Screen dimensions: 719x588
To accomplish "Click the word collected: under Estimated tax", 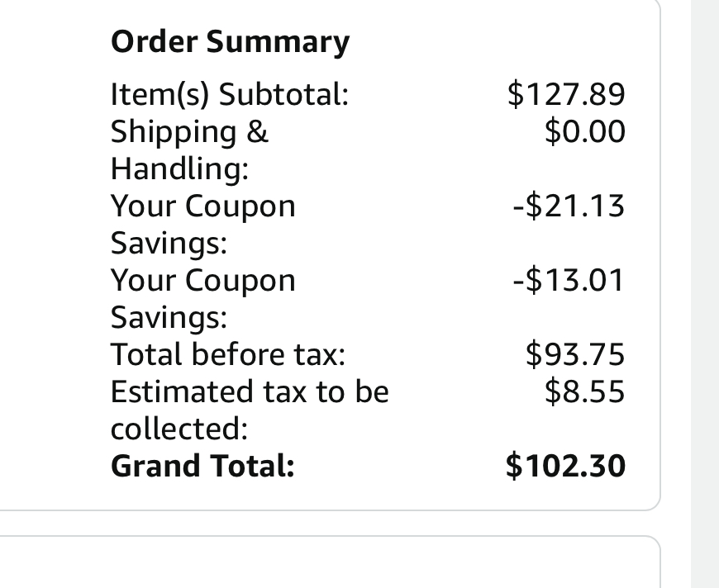I will pos(179,428).
